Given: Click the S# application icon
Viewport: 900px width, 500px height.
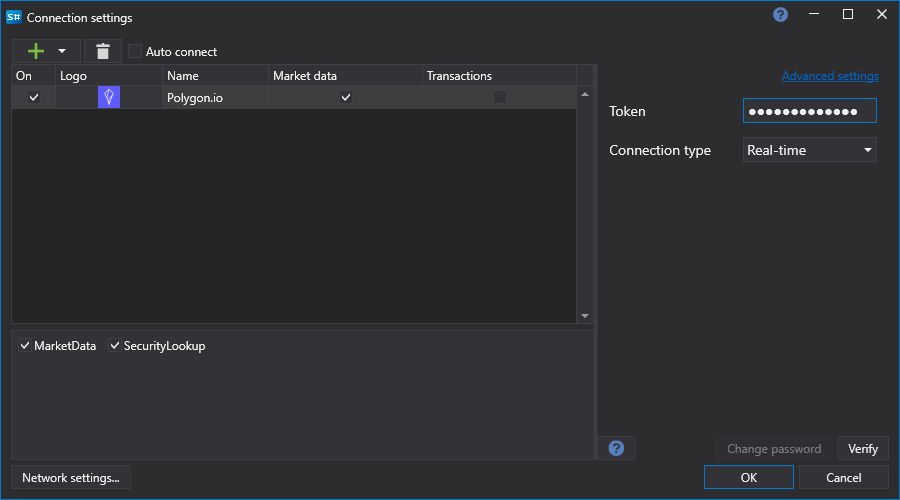Looking at the screenshot, I should tap(14, 17).
